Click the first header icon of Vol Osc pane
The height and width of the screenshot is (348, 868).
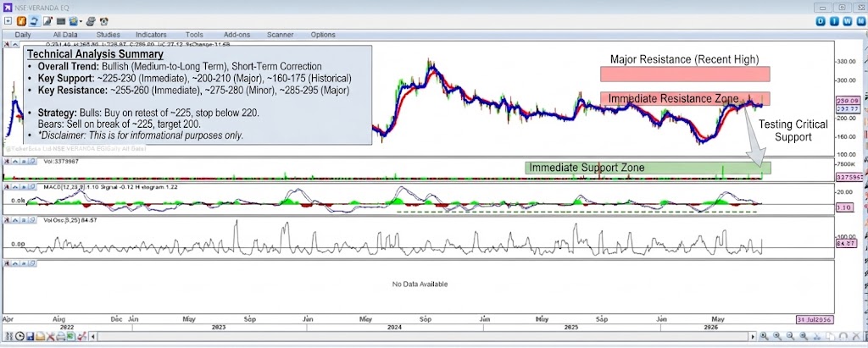(6, 219)
